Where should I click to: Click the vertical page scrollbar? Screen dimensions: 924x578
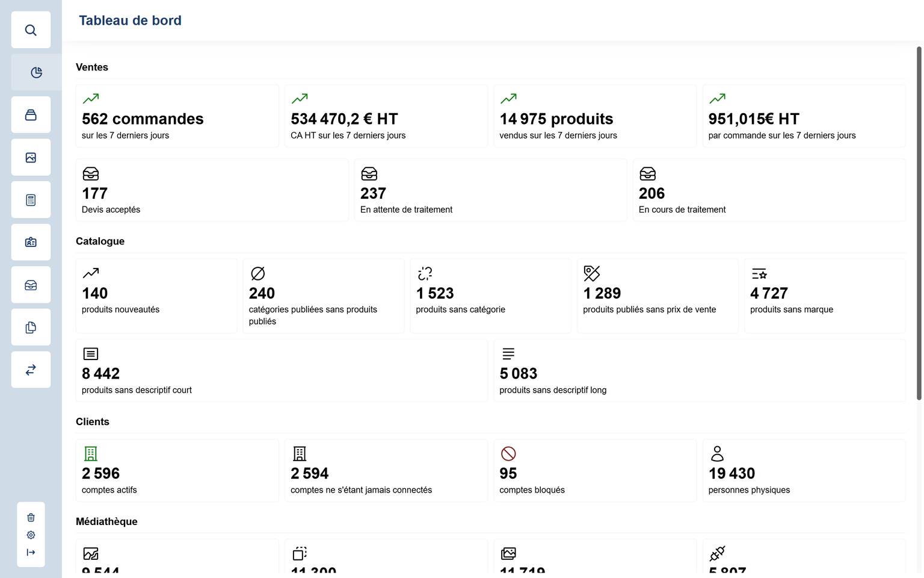tap(919, 223)
